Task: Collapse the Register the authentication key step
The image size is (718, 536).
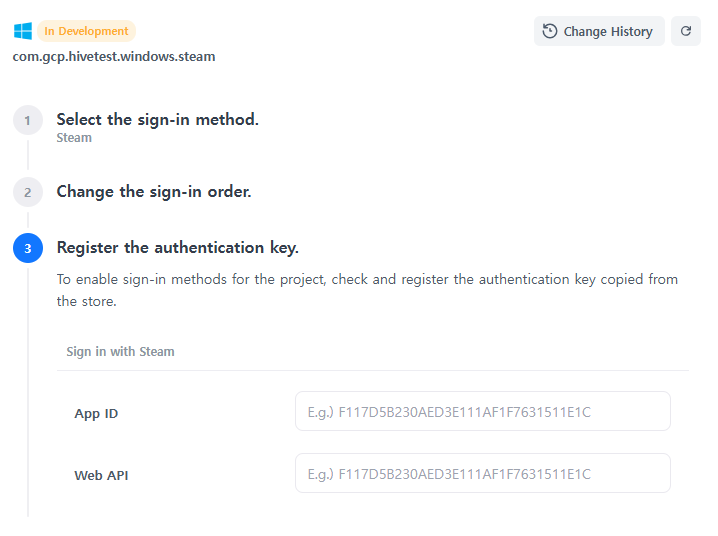Action: click(x=177, y=247)
